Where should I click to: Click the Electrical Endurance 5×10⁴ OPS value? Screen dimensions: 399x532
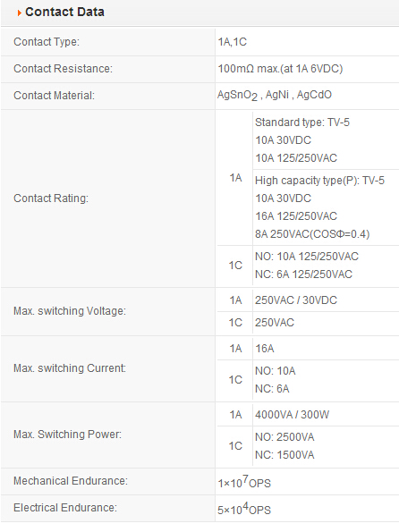point(244,508)
